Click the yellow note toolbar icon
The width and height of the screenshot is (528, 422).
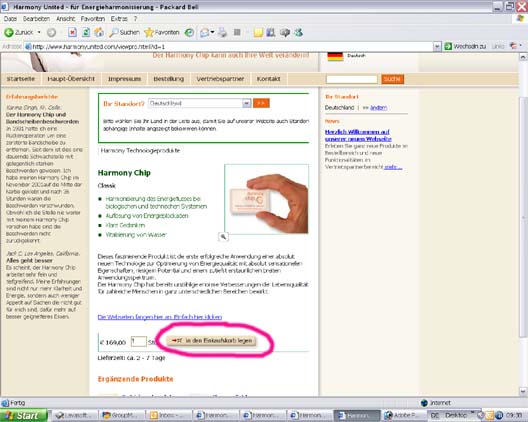coord(258,32)
